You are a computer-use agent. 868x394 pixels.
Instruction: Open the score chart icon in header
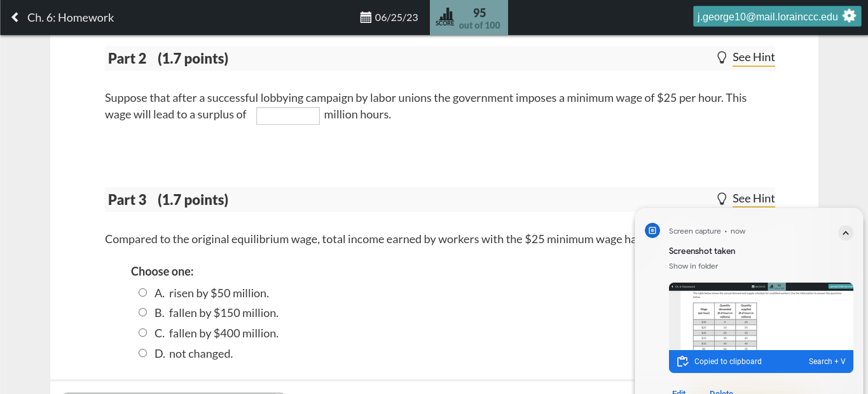click(445, 14)
